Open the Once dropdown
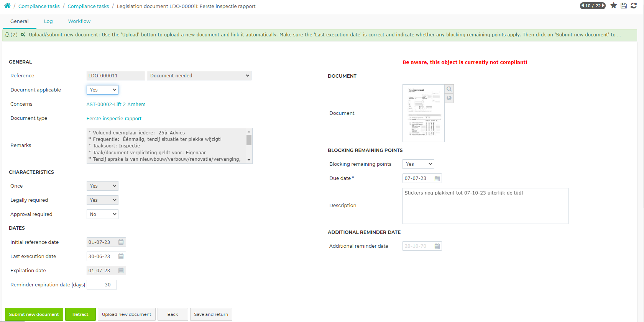Screen dimensions: 644x322 pyautogui.click(x=102, y=186)
